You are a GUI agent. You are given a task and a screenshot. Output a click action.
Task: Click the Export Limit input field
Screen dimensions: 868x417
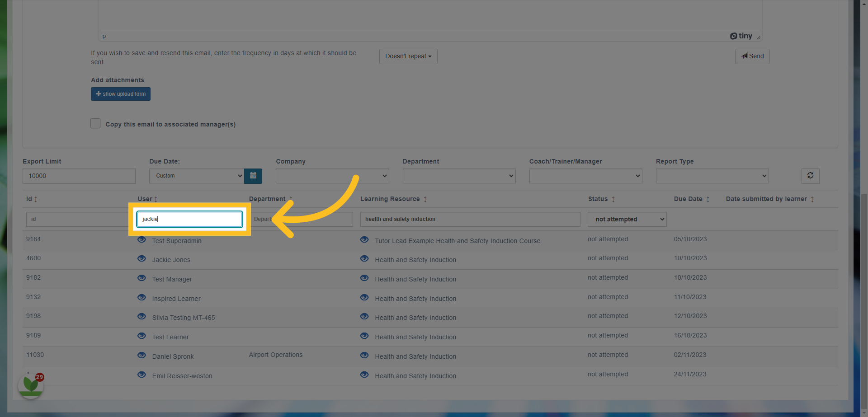79,176
